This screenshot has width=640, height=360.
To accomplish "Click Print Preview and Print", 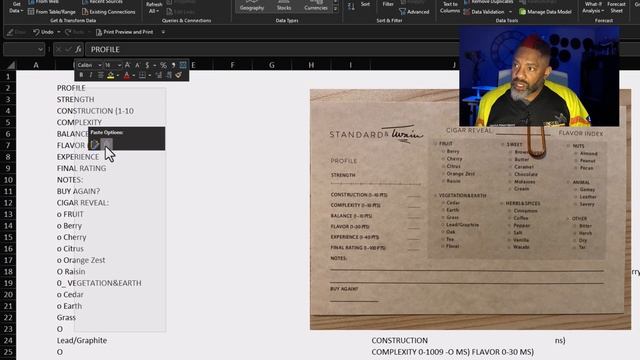I will click(124, 32).
